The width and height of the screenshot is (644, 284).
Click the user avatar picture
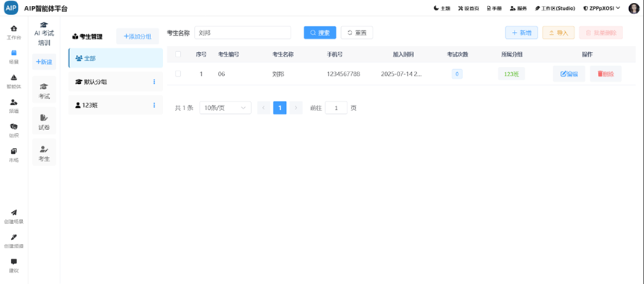tap(634, 9)
